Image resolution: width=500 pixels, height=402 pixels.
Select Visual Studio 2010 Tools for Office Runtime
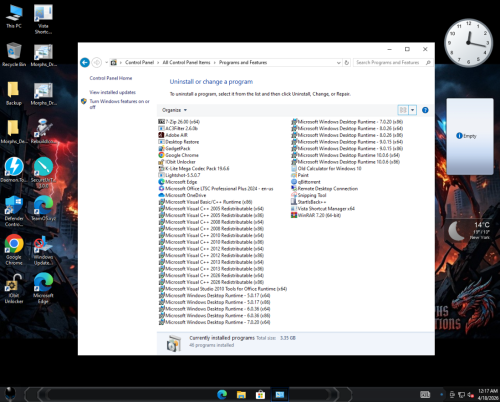click(x=223, y=289)
